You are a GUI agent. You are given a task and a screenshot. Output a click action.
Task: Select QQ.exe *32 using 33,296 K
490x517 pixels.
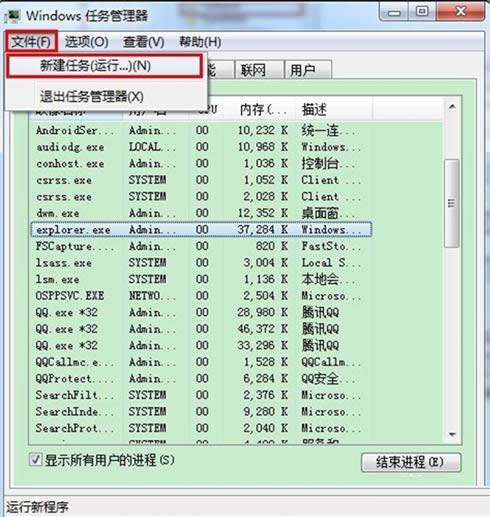[201, 345]
